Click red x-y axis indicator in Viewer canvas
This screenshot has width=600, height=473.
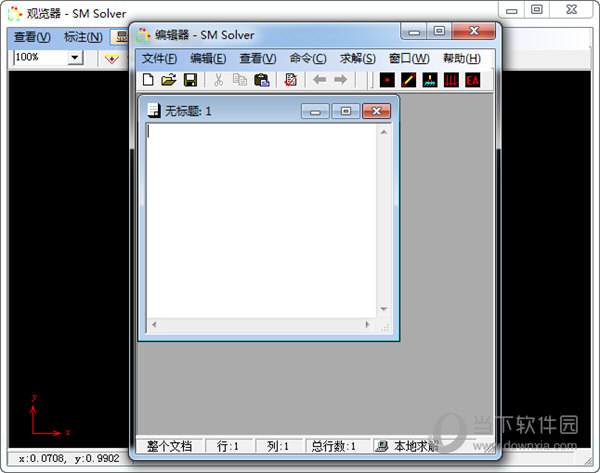pyautogui.click(x=50, y=416)
